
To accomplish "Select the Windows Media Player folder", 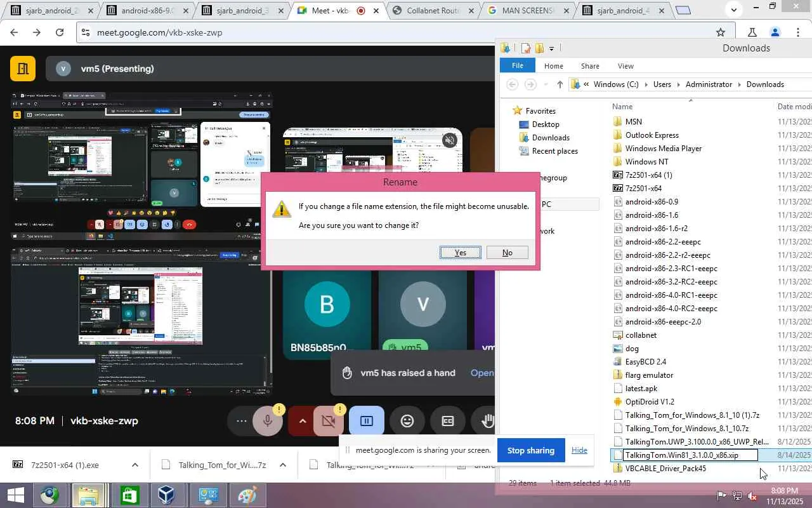I will coord(664,149).
